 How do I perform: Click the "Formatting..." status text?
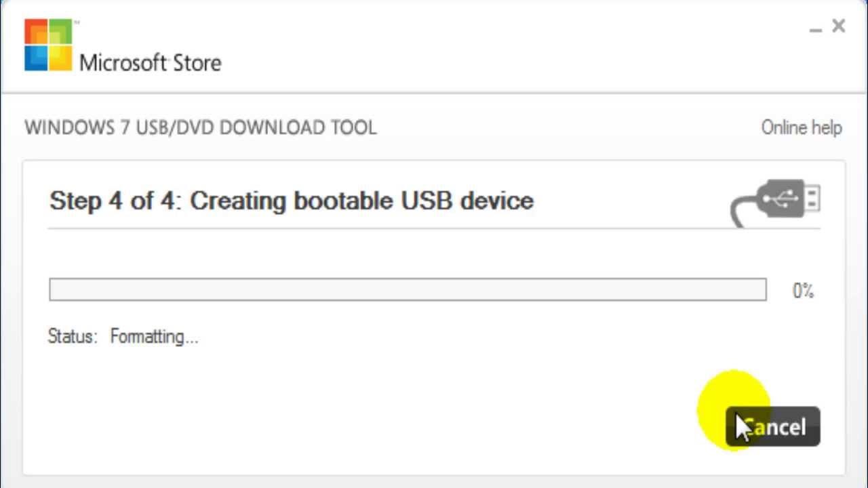click(x=154, y=337)
